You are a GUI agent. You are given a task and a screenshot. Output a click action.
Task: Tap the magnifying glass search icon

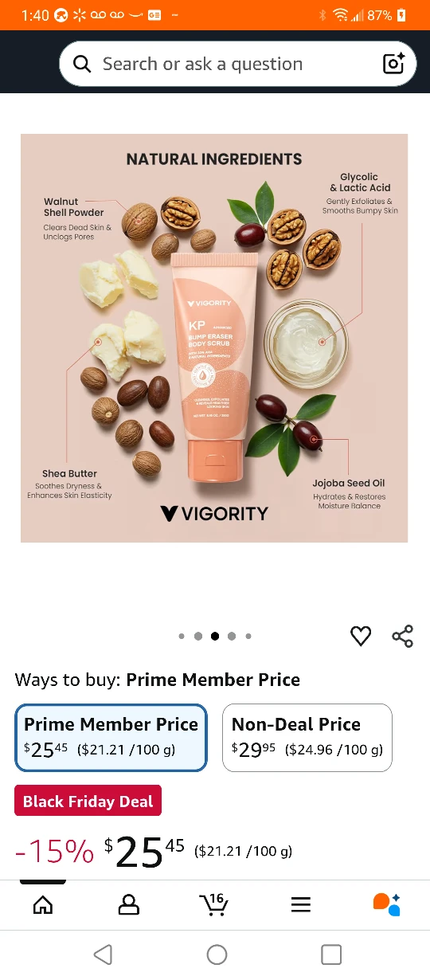click(x=82, y=65)
